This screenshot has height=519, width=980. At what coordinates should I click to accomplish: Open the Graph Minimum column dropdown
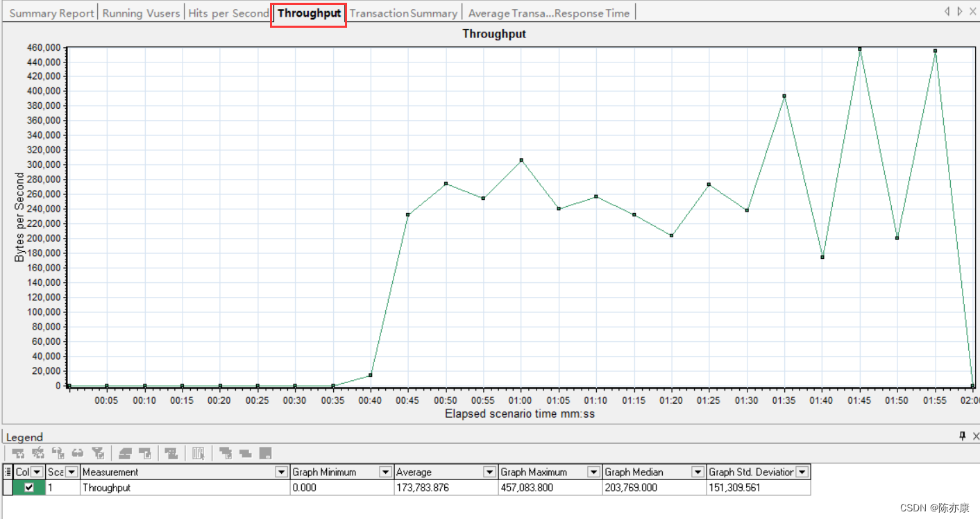tap(385, 472)
